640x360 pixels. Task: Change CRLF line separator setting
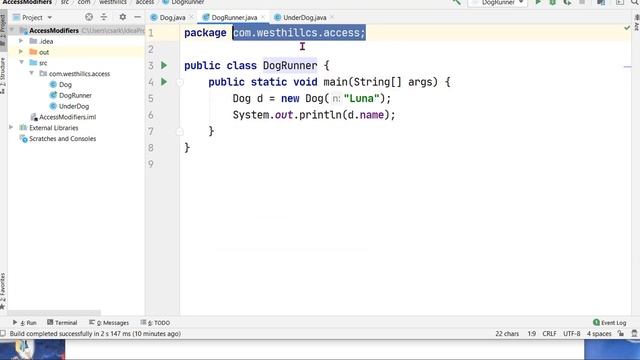pos(549,333)
